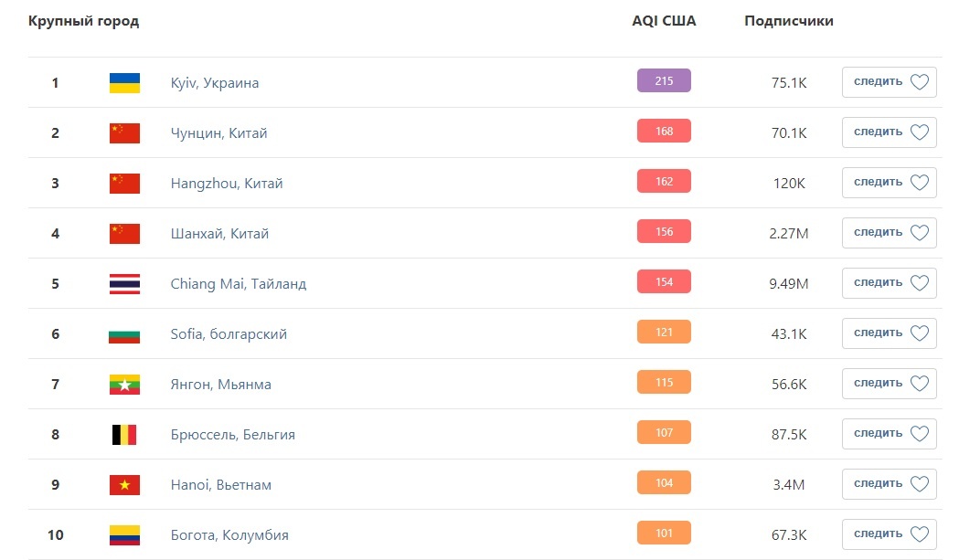Click the Myanmar flag icon
This screenshot has height=560, width=959.
click(x=124, y=385)
